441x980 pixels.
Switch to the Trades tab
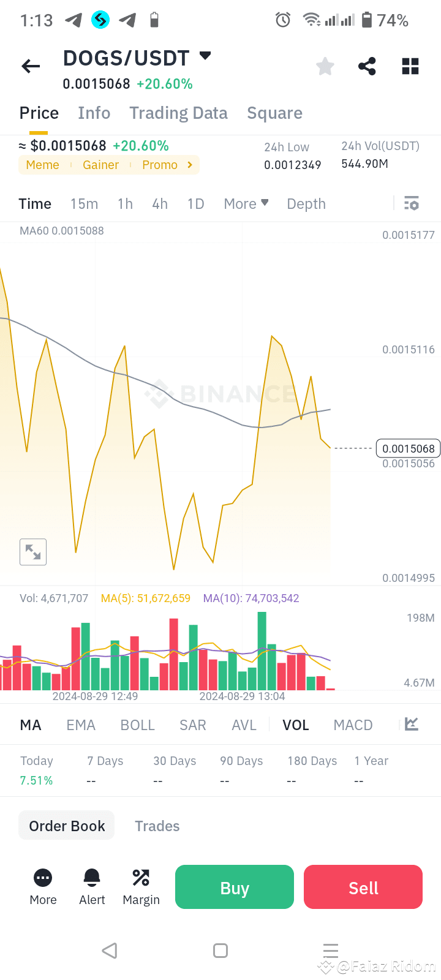pyautogui.click(x=157, y=826)
